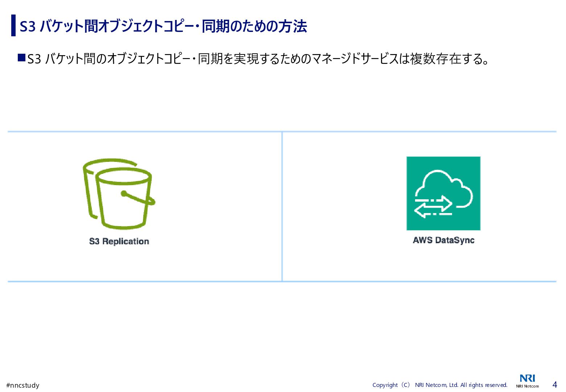Click the AWS DataSync cloud icon

pos(443,193)
